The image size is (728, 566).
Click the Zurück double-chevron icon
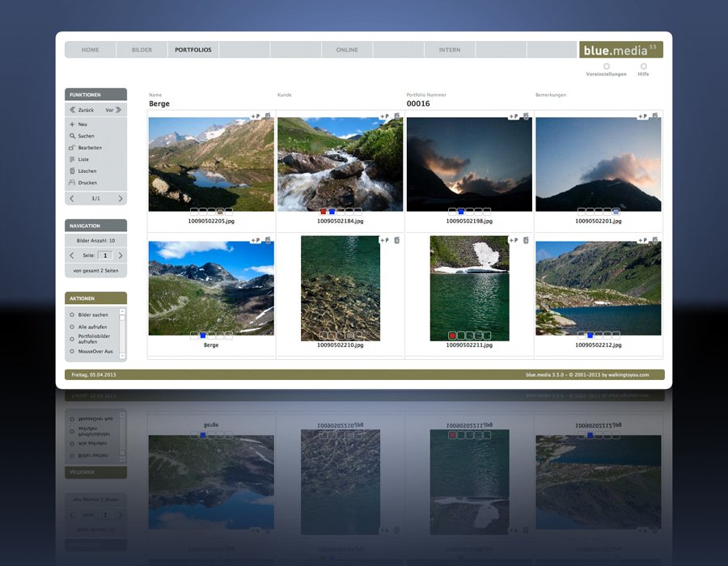(73, 110)
